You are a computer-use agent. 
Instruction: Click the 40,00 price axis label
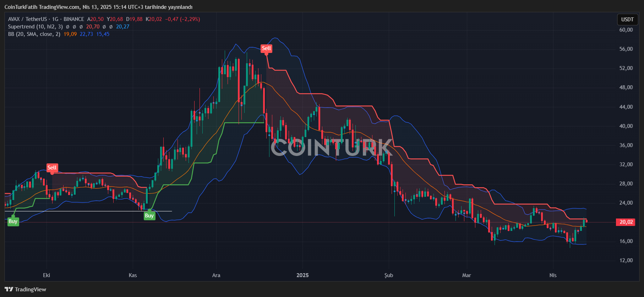(626, 126)
